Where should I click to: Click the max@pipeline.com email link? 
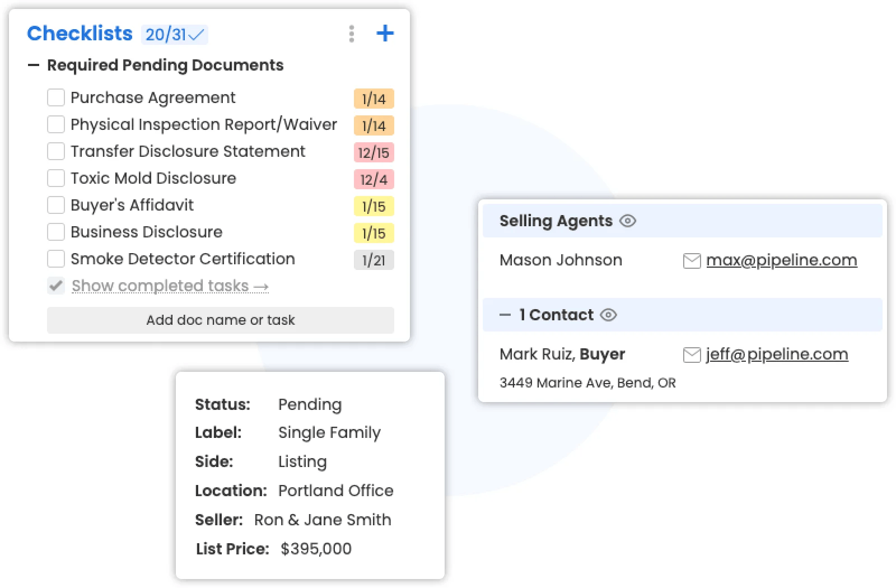coord(781,260)
